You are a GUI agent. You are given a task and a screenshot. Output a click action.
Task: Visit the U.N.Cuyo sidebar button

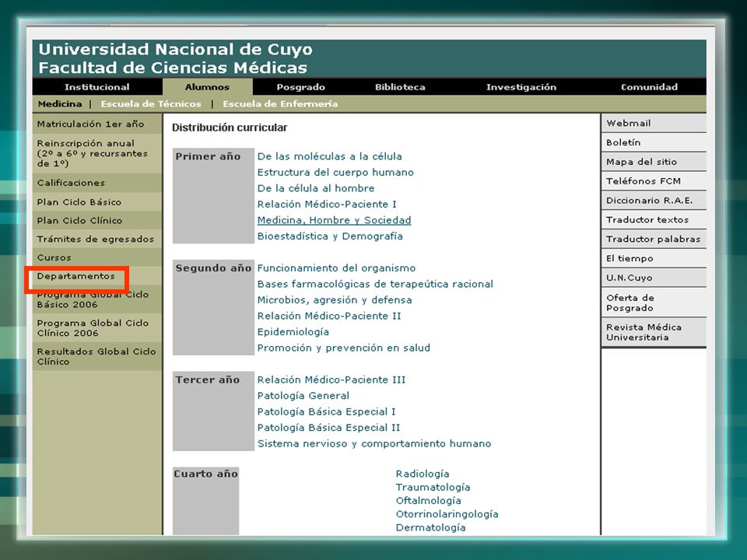(x=654, y=278)
